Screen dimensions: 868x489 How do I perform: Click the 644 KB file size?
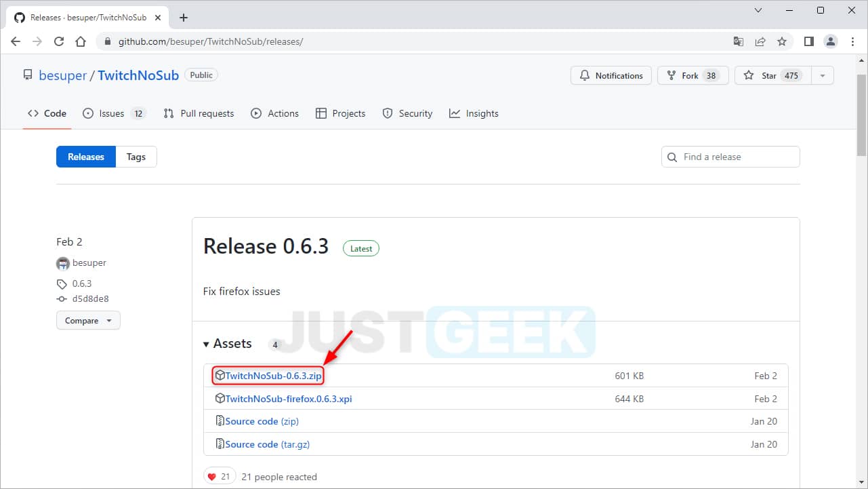629,399
